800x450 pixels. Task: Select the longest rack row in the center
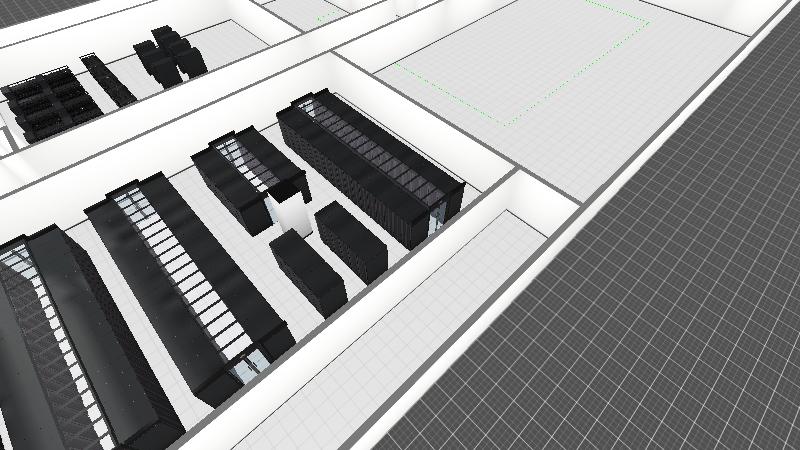(370, 170)
